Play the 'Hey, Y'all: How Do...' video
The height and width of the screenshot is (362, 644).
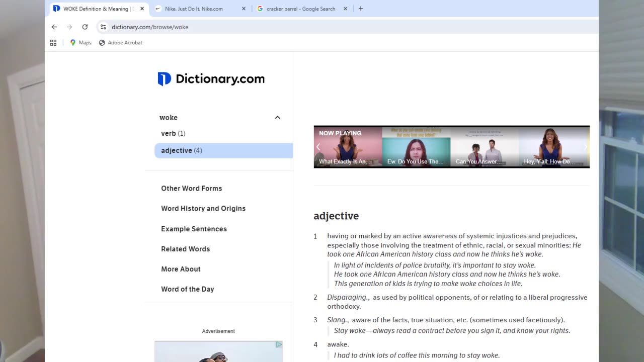pyautogui.click(x=553, y=147)
